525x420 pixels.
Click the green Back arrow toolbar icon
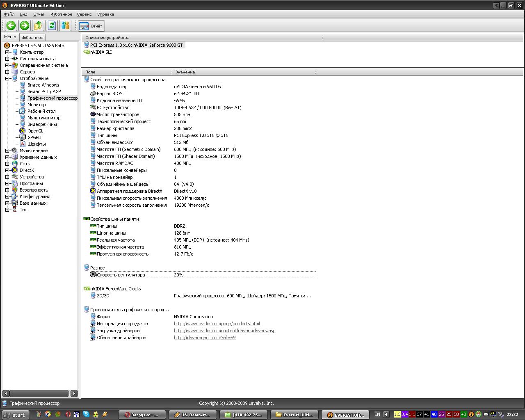11,25
